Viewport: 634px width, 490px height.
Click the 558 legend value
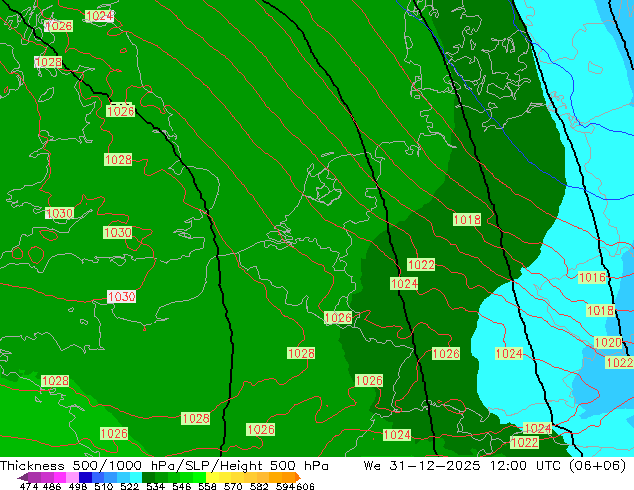pyautogui.click(x=207, y=486)
